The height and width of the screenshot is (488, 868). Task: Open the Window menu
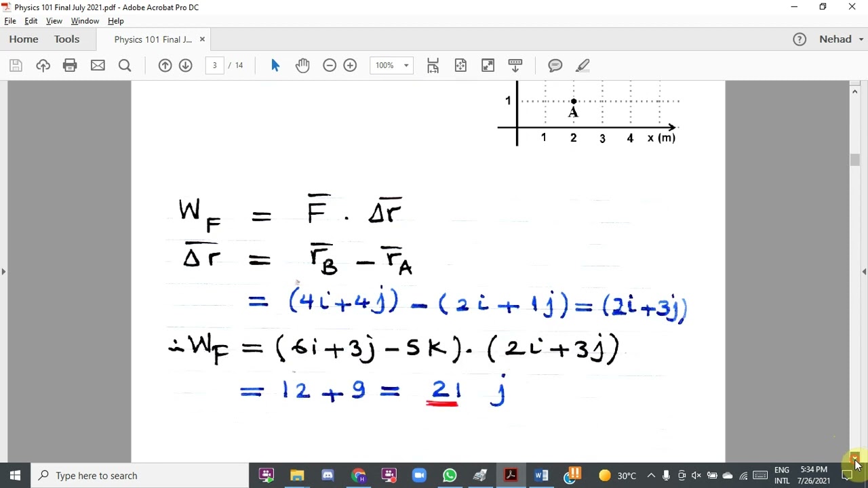pos(85,21)
